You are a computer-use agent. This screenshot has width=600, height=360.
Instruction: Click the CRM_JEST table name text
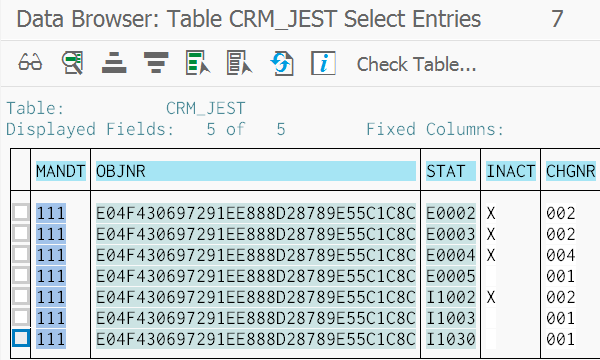click(205, 109)
